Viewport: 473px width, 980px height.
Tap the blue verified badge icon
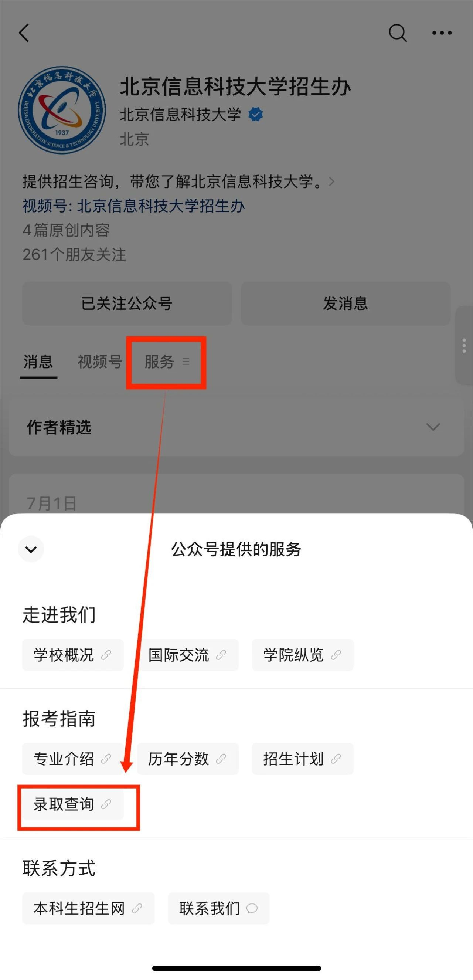255,114
